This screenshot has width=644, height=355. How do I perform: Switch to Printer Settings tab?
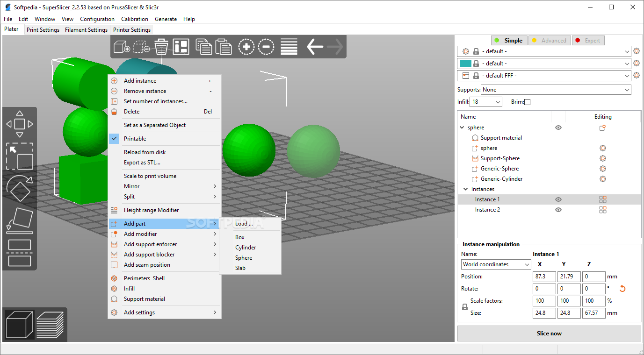(x=132, y=30)
